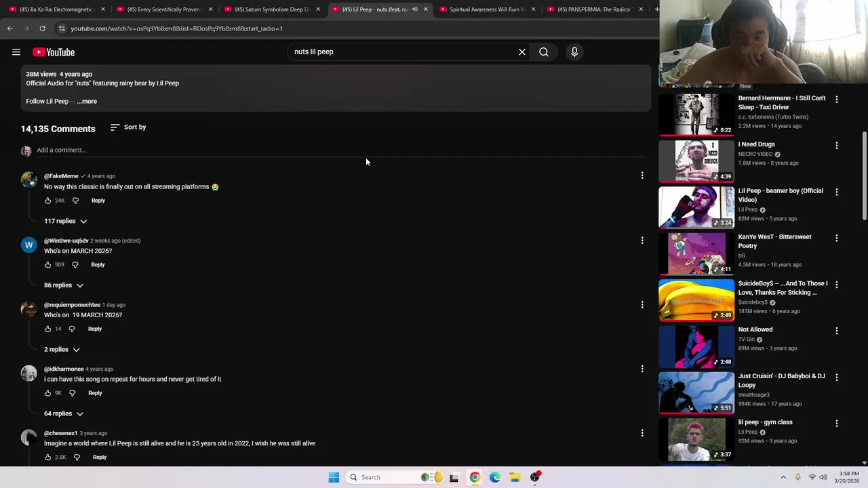Click the search magnifier button
The image size is (868, 488).
tap(544, 52)
